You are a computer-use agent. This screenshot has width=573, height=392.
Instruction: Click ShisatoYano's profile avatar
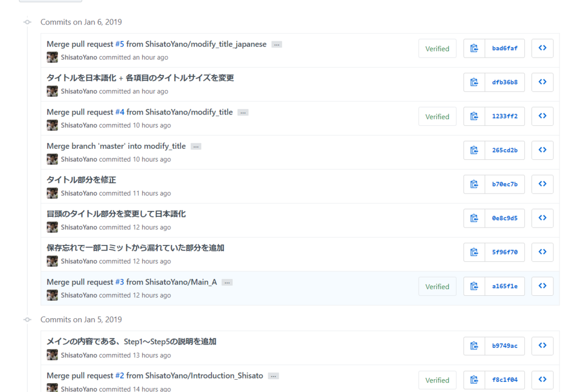[52, 57]
